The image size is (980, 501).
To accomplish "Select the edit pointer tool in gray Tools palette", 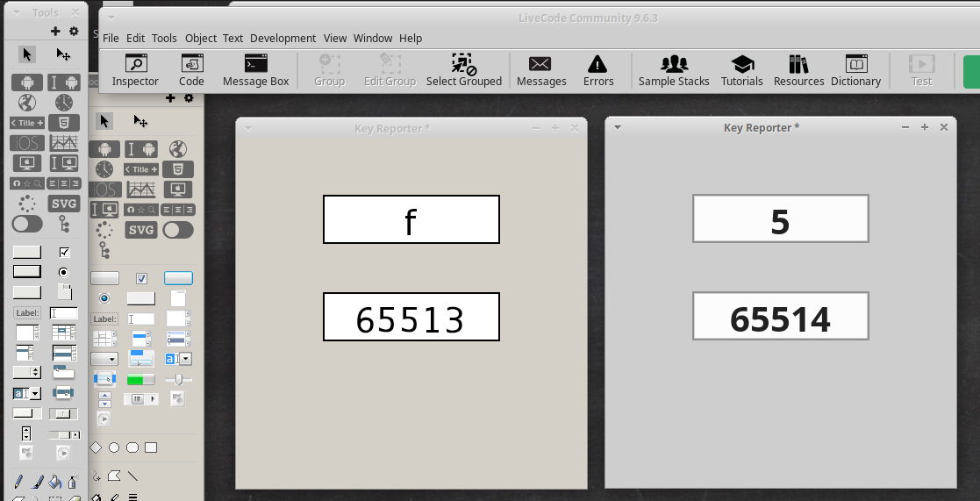I will point(63,54).
